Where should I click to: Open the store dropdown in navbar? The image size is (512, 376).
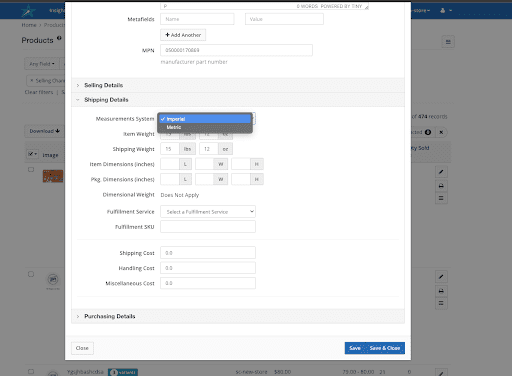[421, 11]
